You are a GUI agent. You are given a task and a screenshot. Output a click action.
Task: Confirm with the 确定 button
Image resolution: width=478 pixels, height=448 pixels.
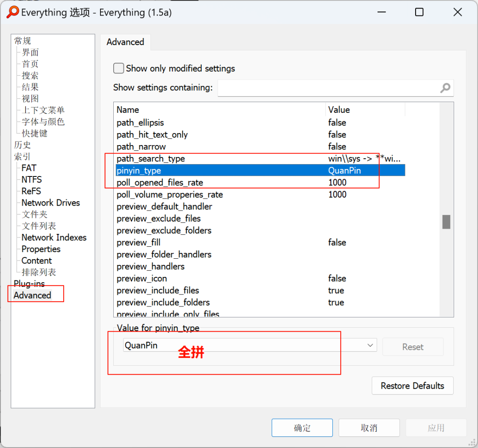[302, 428]
